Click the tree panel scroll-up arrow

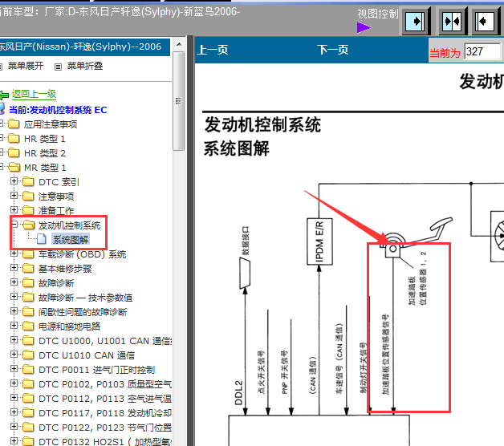pyautogui.click(x=179, y=44)
